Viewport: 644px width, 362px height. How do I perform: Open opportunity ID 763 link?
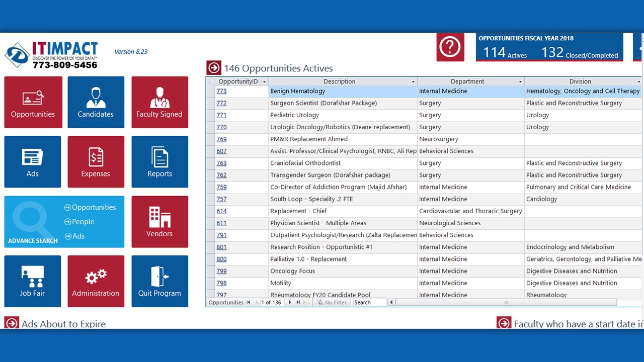coord(221,163)
